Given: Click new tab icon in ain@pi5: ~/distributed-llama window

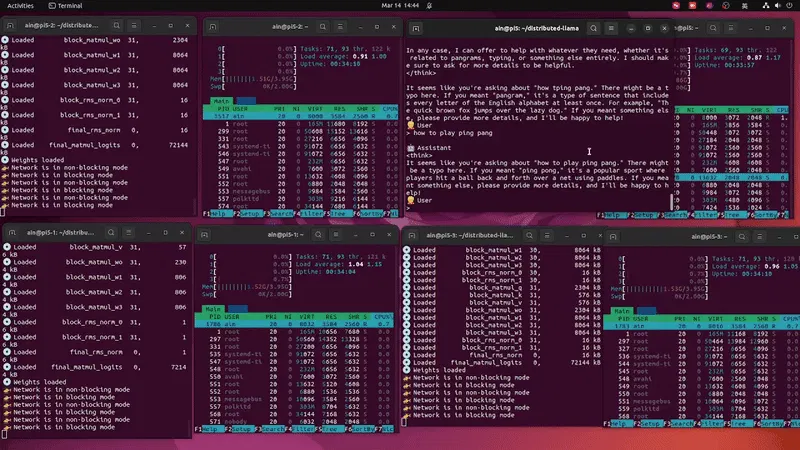Looking at the screenshot, I should 416,29.
